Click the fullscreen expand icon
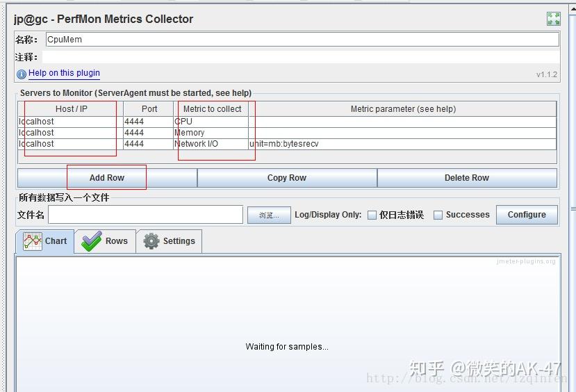 tap(553, 19)
